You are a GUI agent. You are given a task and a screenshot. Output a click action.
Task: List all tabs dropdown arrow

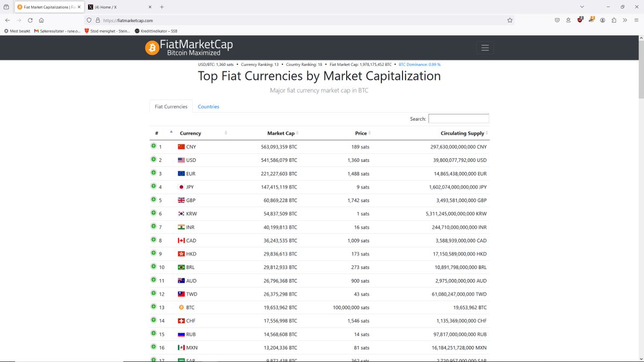582,7
